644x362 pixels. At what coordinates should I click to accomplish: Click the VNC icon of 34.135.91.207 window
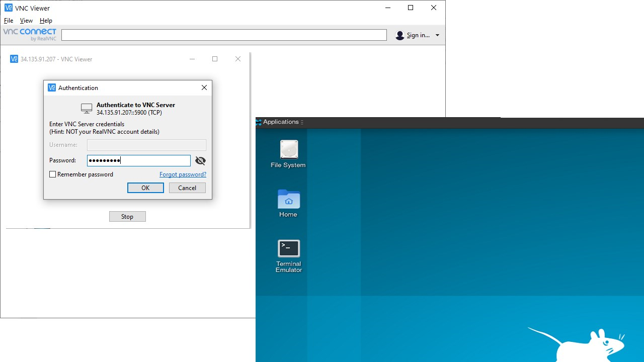[14, 59]
